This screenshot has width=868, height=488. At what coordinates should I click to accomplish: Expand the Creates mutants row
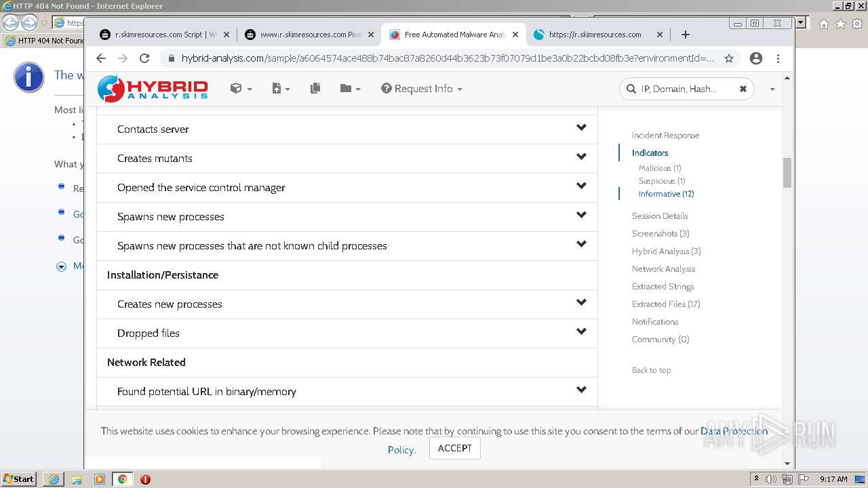coord(347,159)
